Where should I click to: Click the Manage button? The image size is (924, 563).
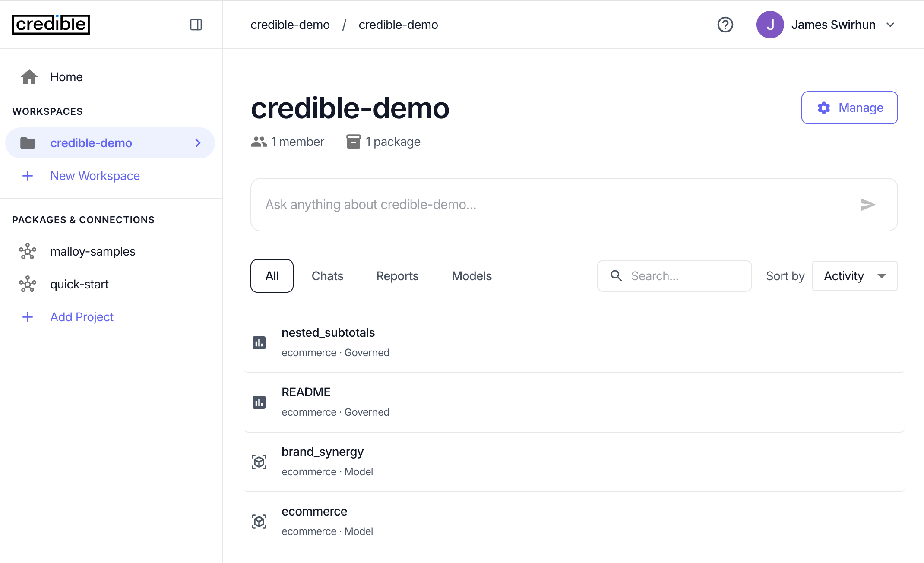(x=849, y=108)
